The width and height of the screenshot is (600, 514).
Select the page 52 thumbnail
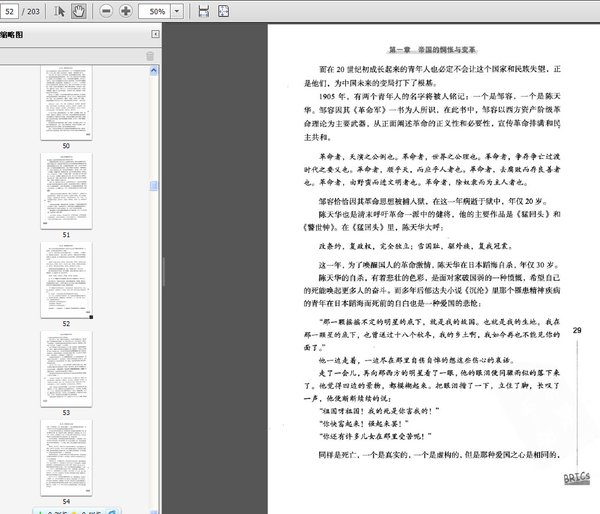(x=66, y=280)
